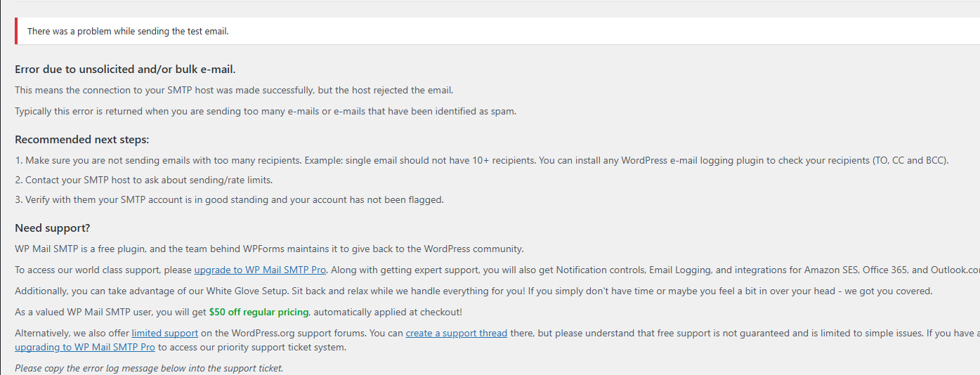Screen dimensions: 980x375
Task: Click italic "Please copy the error log message" text
Action: point(149,368)
